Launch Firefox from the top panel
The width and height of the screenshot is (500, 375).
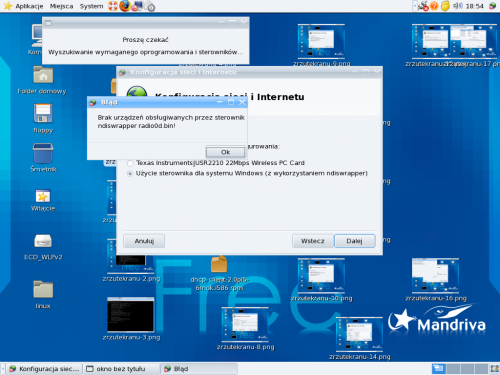(125, 6)
